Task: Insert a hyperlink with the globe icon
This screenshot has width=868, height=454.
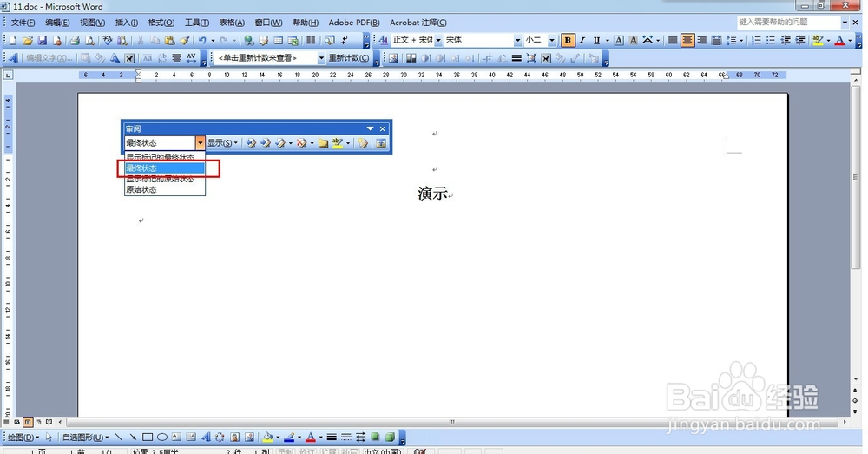Action: [249, 41]
